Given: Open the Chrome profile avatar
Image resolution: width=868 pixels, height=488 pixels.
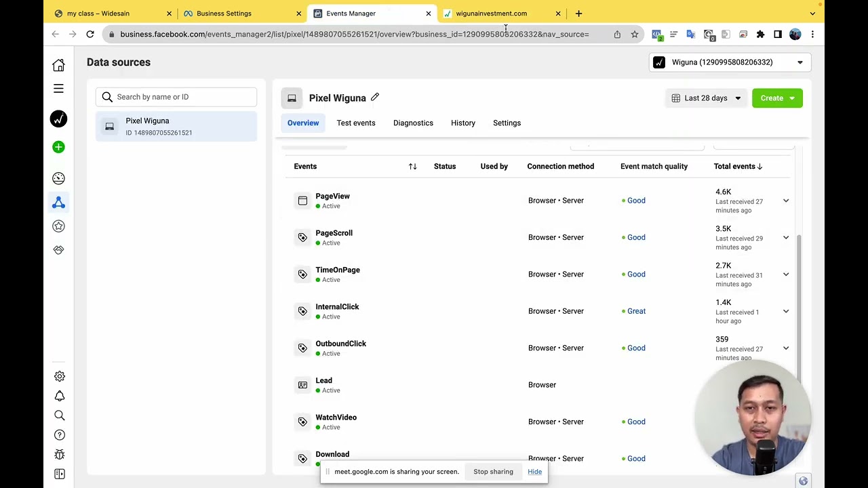Looking at the screenshot, I should tap(795, 35).
